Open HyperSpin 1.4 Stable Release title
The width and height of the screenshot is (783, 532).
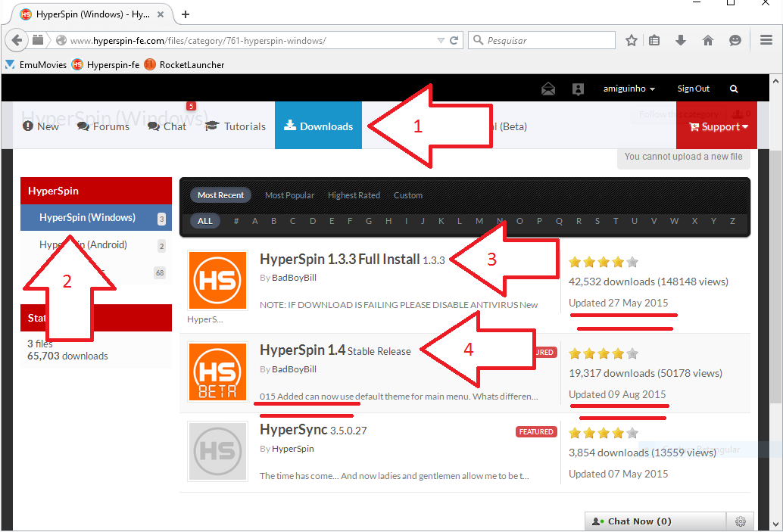click(x=335, y=350)
